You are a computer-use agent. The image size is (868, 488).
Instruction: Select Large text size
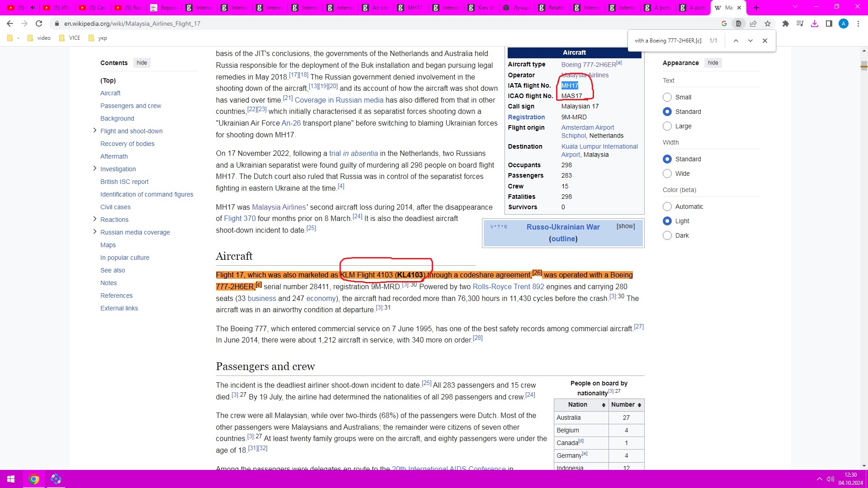(667, 126)
